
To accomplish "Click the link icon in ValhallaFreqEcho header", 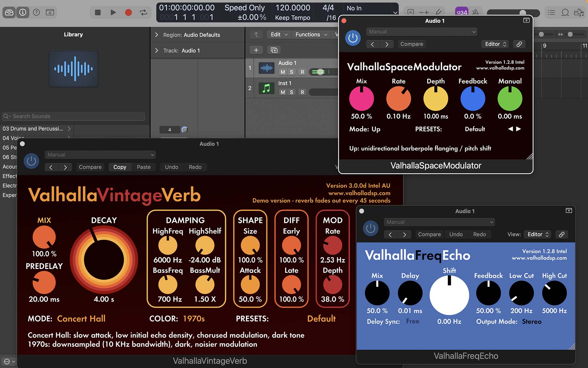I will coord(562,235).
